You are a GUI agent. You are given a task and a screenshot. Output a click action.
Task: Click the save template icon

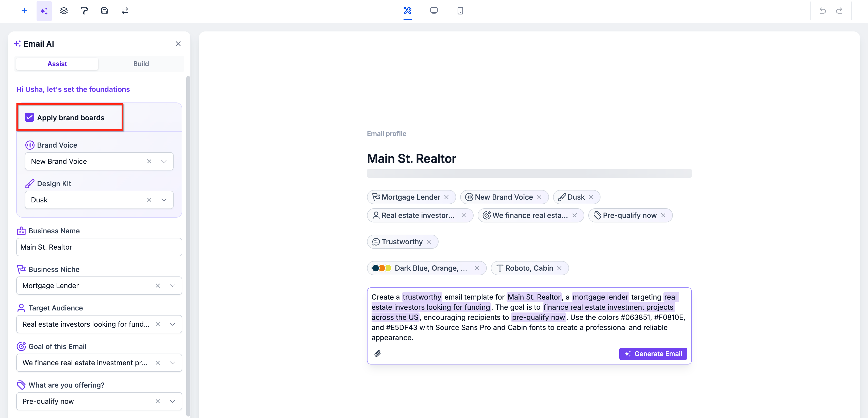(105, 11)
